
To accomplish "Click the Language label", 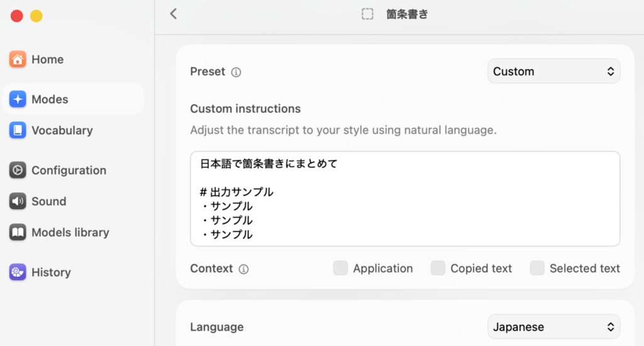I will pos(217,327).
